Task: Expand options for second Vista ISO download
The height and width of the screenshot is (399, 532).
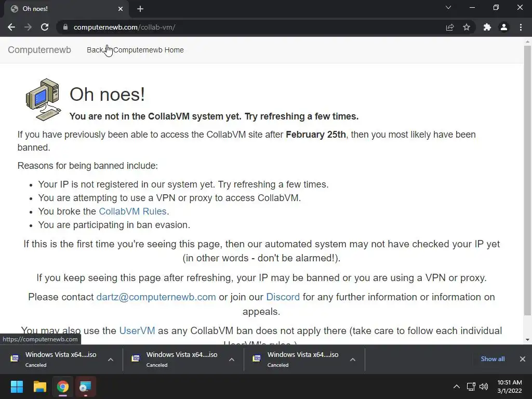Action: (x=232, y=360)
